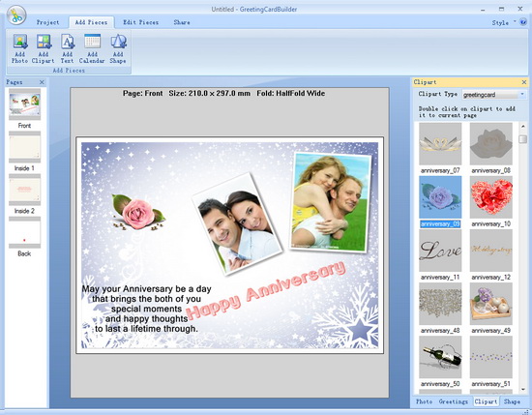Screen dimensions: 532x415
Task: Click the Front label under first page
Action: tap(24, 126)
